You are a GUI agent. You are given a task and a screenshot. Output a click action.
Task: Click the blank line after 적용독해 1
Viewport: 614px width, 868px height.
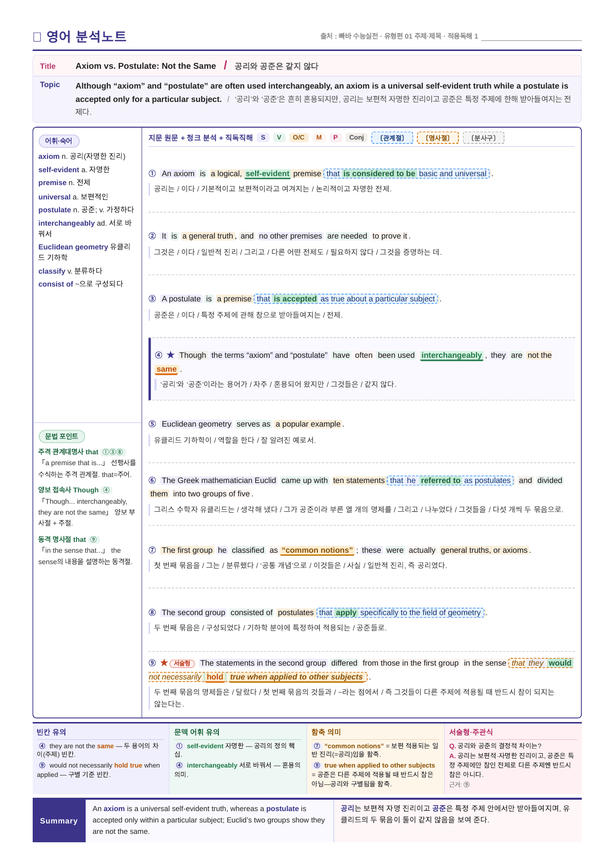coord(531,37)
